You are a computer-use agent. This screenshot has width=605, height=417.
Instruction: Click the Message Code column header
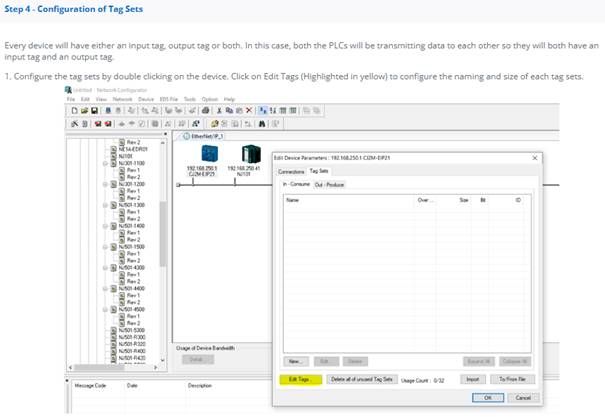point(90,385)
